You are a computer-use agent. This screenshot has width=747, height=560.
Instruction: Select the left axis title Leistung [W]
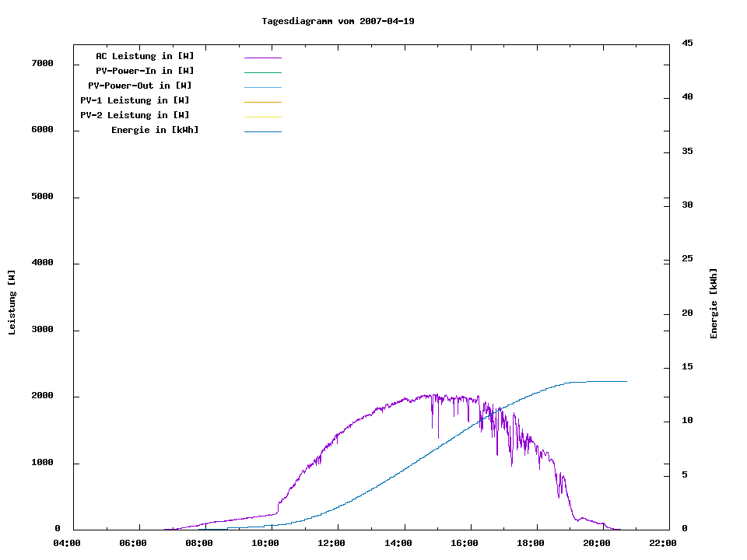[12, 303]
